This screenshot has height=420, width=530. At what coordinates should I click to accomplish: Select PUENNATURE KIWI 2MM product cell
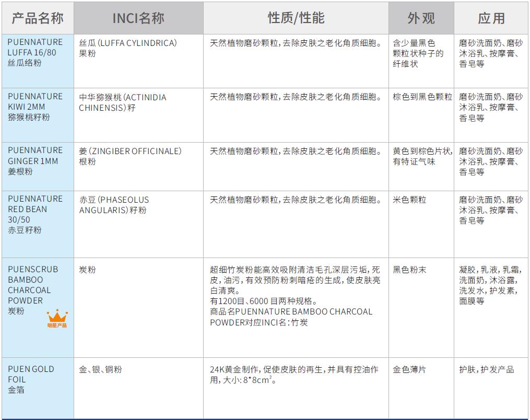pyautogui.click(x=38, y=115)
